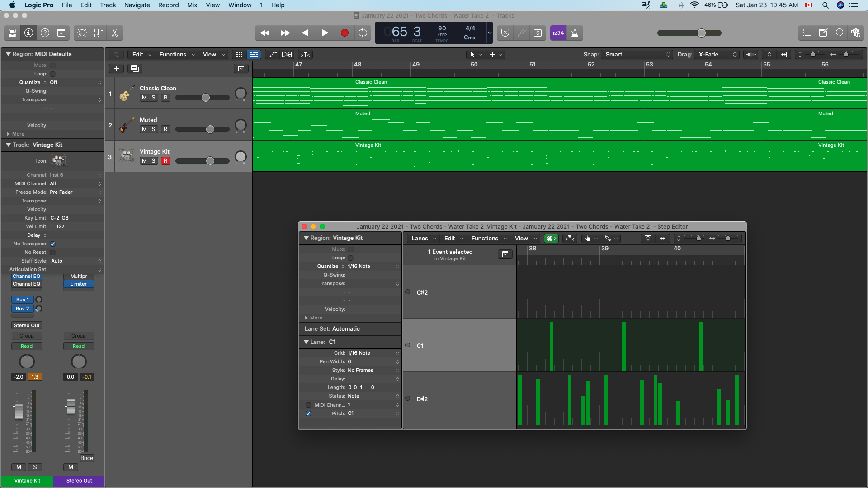Open the Track menu in menu bar
868x488 pixels.
[108, 5]
